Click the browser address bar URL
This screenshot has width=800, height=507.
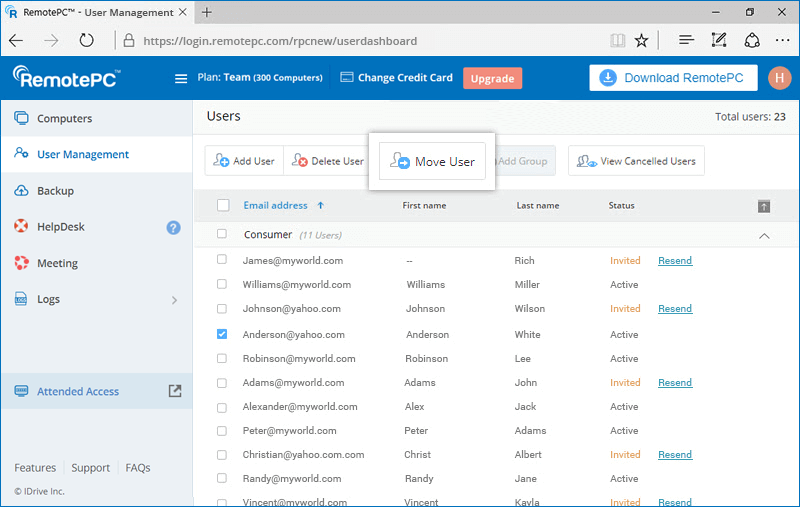click(280, 41)
